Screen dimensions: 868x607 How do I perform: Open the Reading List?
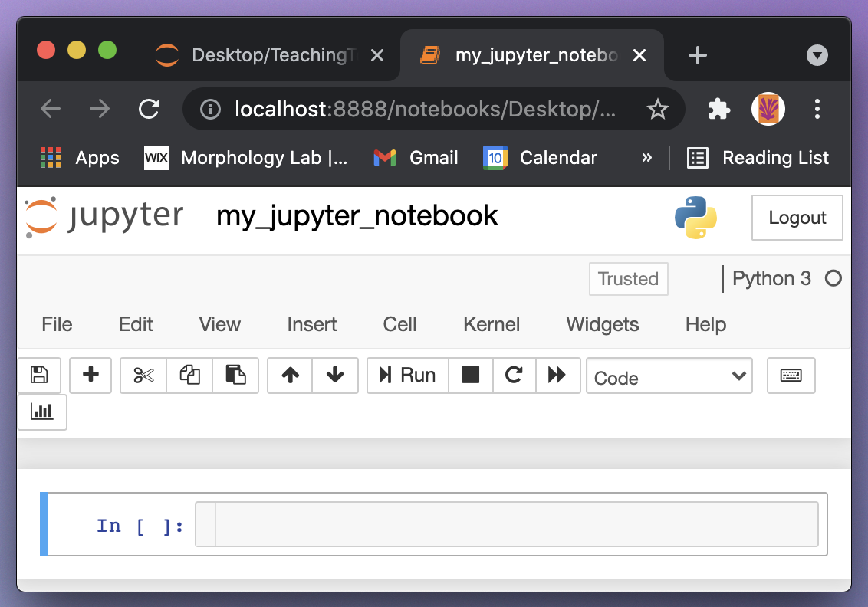758,158
